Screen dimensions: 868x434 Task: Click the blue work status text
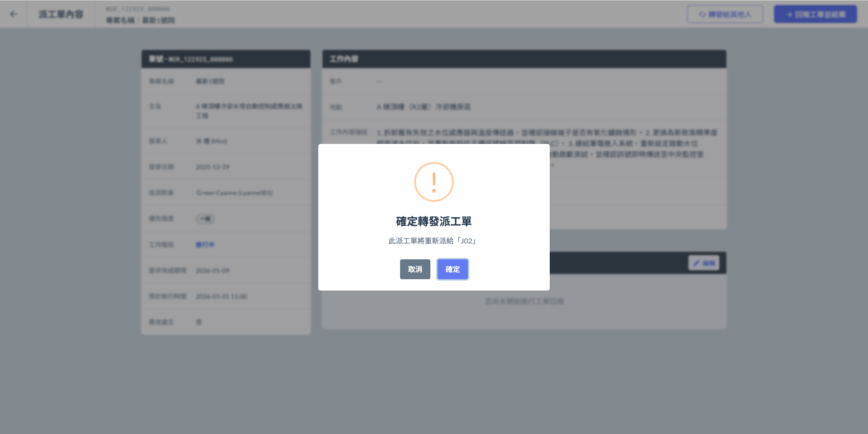point(205,245)
